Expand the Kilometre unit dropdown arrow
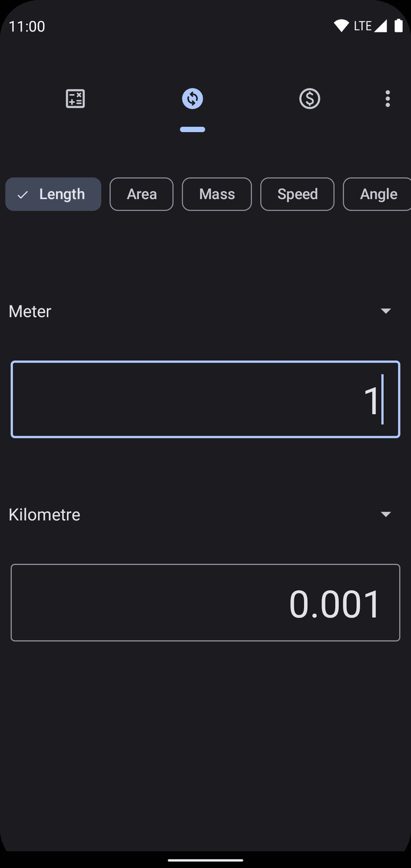 pos(386,514)
